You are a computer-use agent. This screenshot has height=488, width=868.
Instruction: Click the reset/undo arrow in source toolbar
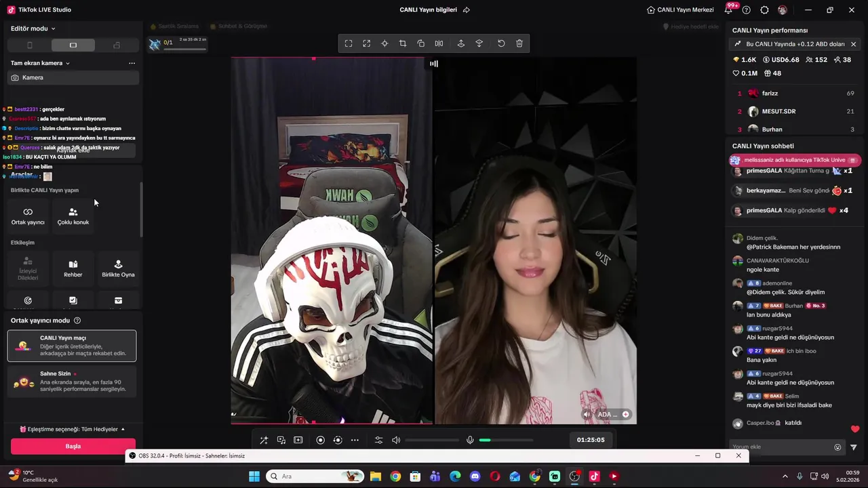click(x=501, y=43)
